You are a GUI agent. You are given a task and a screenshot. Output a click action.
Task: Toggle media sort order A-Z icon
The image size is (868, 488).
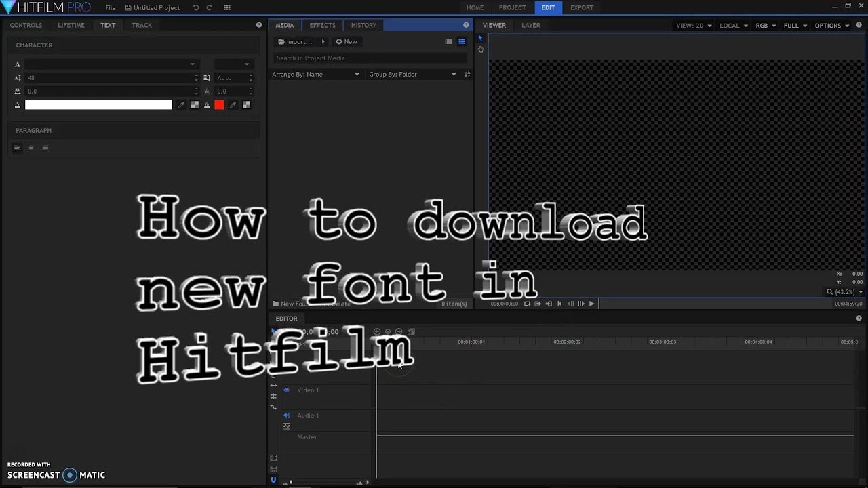coord(467,74)
